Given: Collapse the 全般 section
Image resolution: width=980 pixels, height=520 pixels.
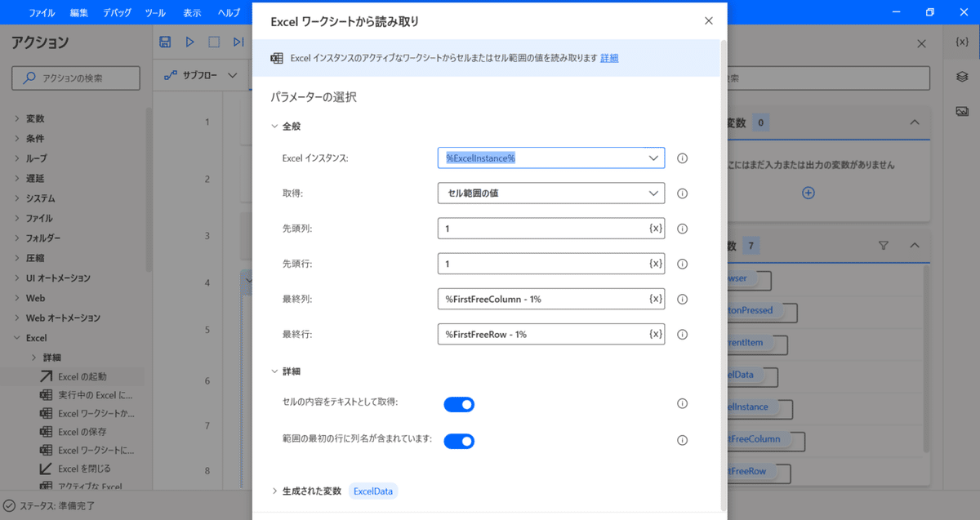Looking at the screenshot, I should point(275,126).
